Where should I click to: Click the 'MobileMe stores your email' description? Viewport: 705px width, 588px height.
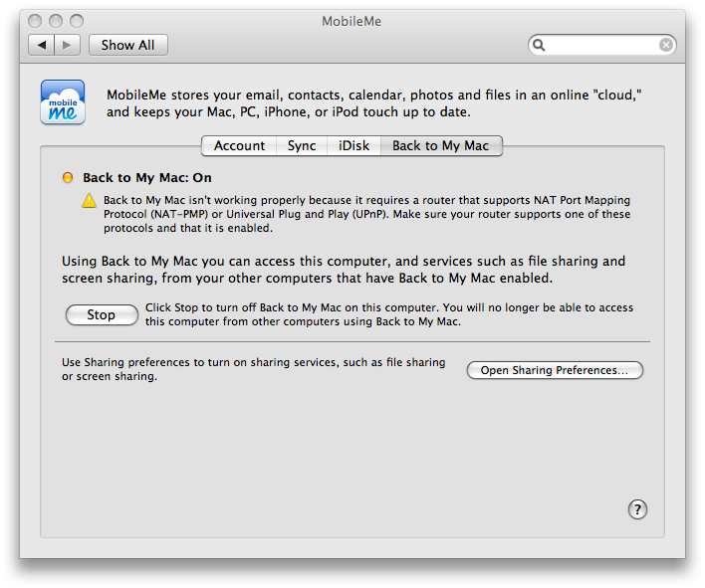374,103
